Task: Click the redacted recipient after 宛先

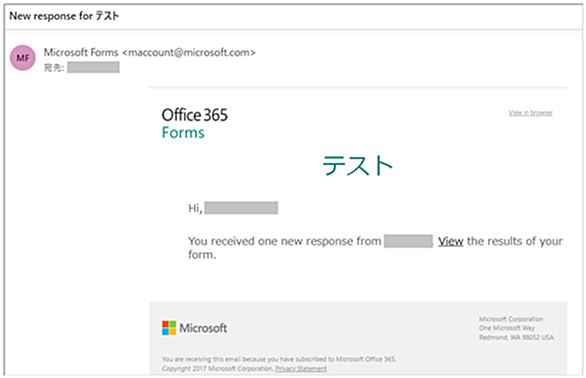Action: [x=93, y=67]
